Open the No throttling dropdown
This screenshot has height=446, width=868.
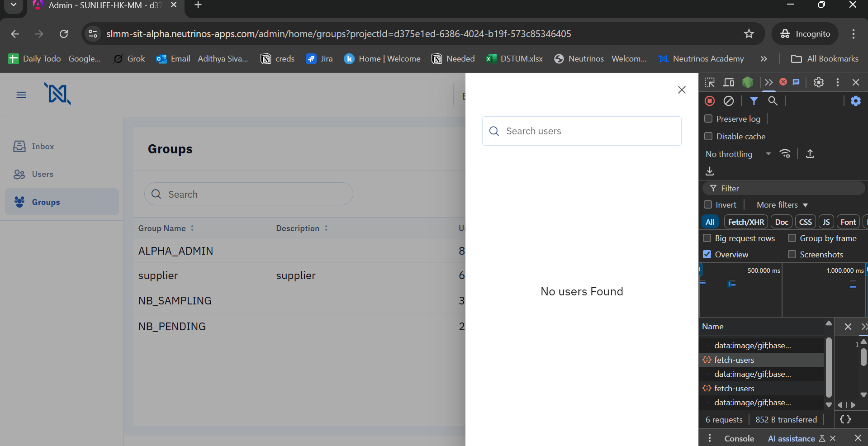click(x=738, y=154)
